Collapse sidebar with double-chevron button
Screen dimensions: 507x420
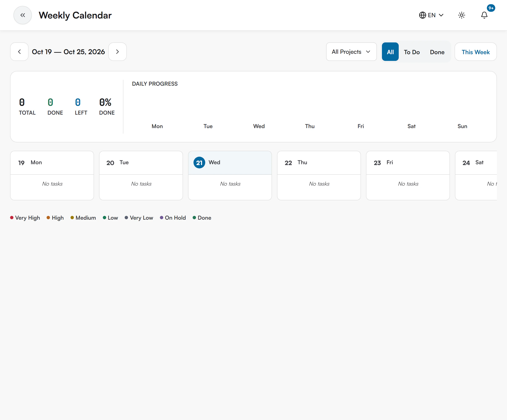[x=22, y=15]
